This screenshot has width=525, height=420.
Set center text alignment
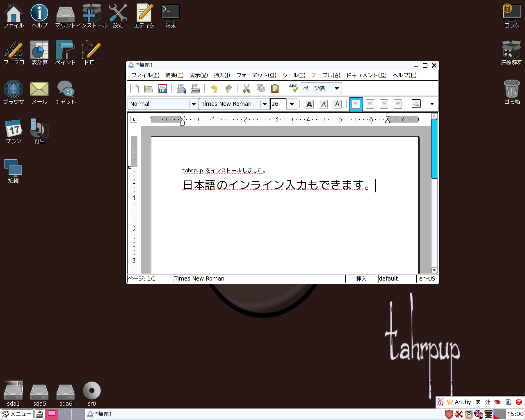(370, 104)
